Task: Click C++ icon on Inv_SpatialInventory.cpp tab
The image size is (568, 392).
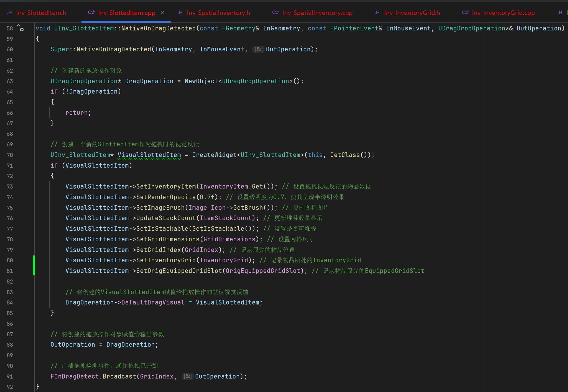Action: pos(275,13)
